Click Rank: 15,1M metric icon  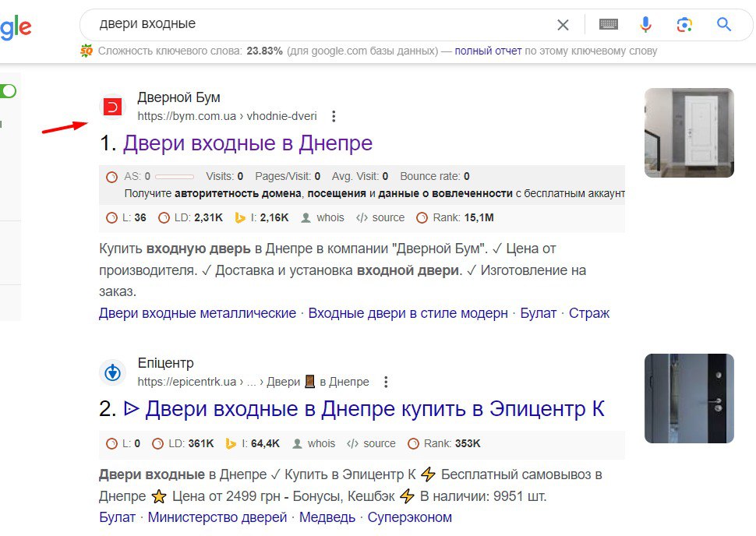click(x=422, y=218)
